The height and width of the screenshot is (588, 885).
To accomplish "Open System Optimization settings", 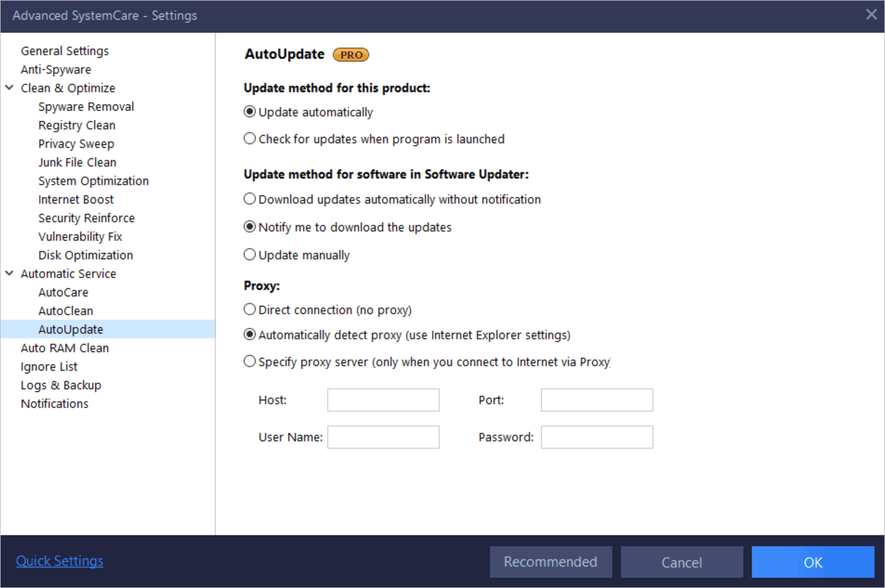I will click(x=94, y=181).
